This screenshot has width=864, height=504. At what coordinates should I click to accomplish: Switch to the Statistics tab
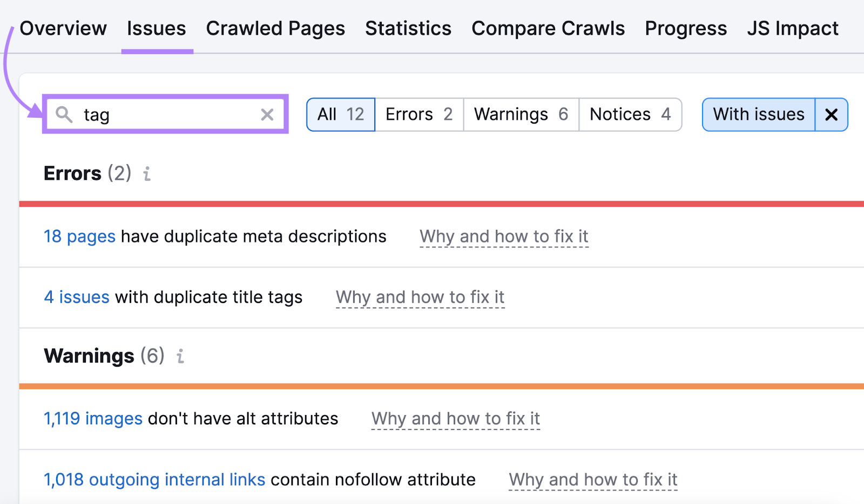click(408, 28)
